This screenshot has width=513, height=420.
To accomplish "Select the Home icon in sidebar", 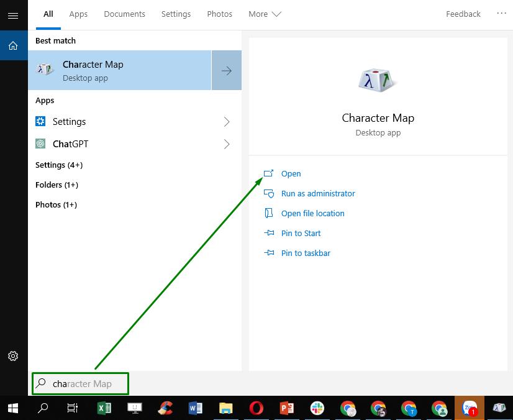I will (x=13, y=45).
